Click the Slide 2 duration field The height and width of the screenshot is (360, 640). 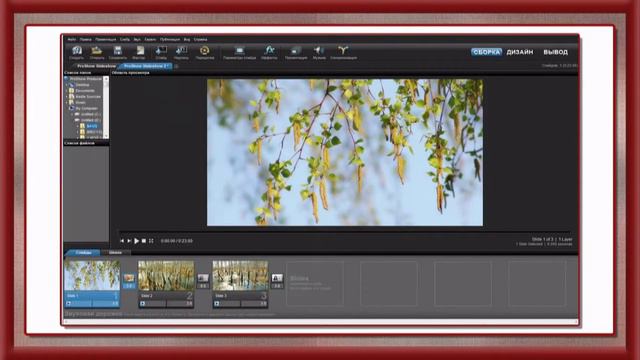click(180, 304)
